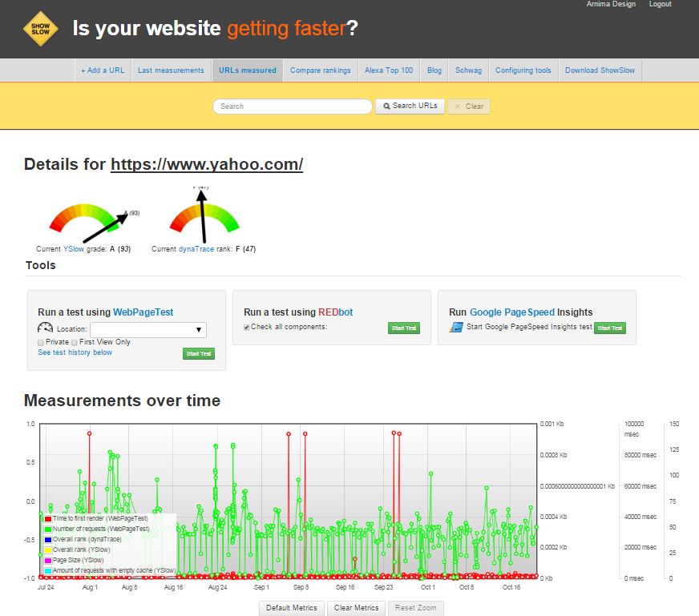Open the Arnima Design account link

[x=611, y=4]
